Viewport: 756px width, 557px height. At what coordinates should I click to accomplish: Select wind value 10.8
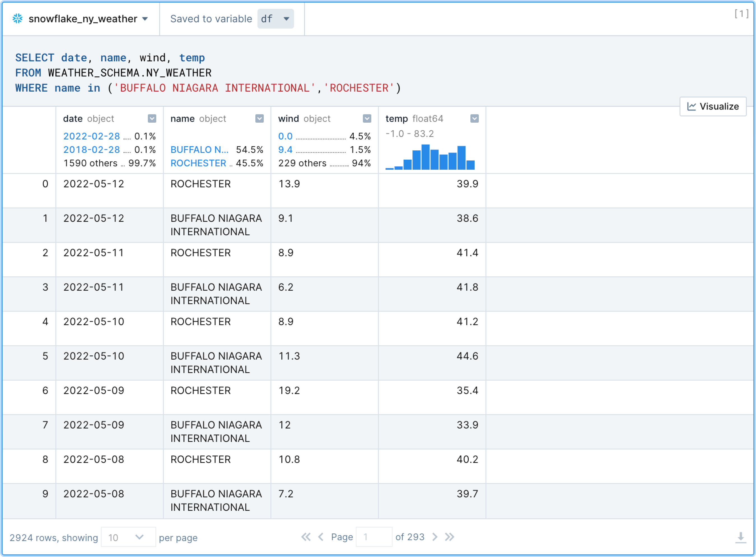[x=289, y=459]
